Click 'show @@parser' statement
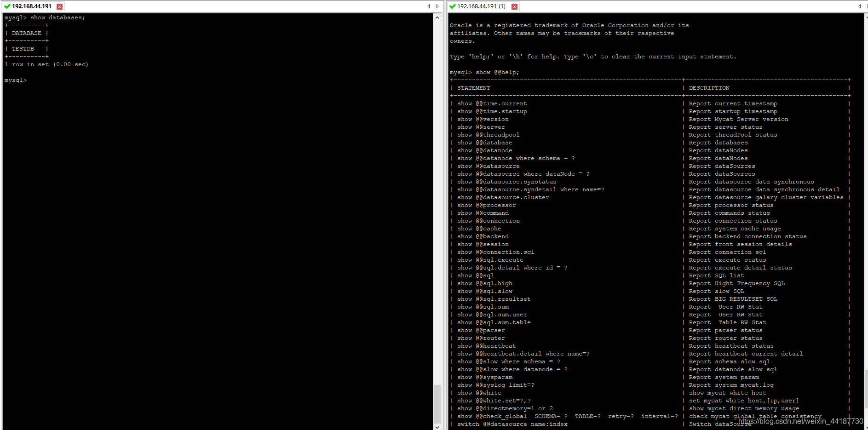This screenshot has height=430, width=868. click(481, 330)
